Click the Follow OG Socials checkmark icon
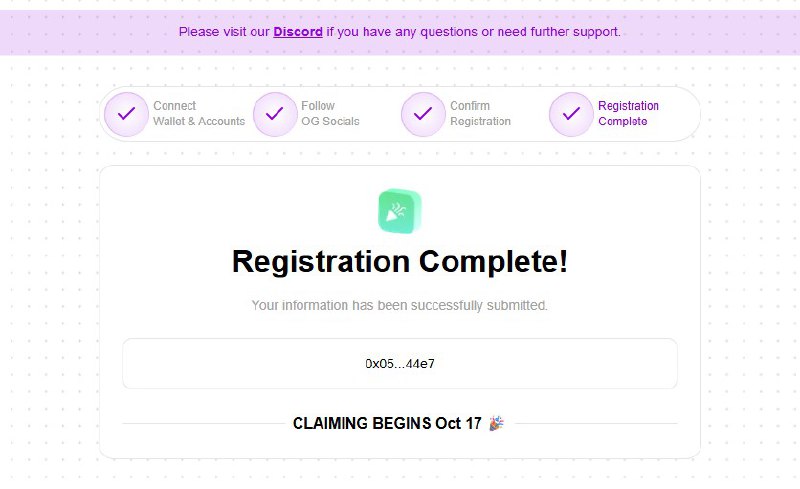 pyautogui.click(x=275, y=114)
